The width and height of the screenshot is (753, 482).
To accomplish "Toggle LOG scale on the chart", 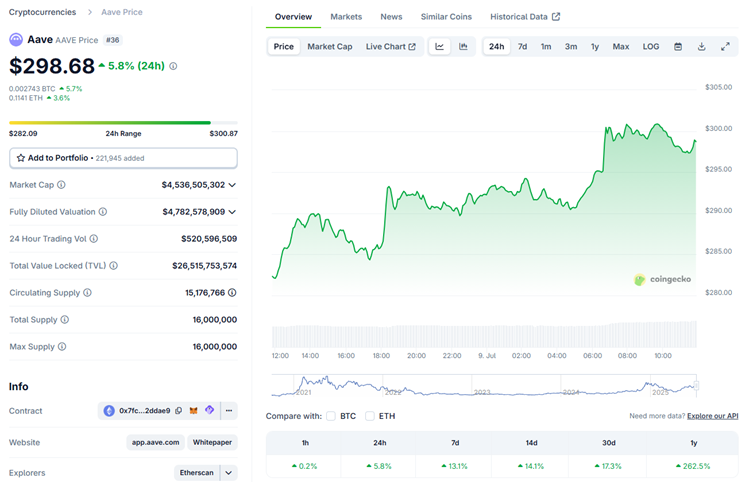I will coord(651,47).
